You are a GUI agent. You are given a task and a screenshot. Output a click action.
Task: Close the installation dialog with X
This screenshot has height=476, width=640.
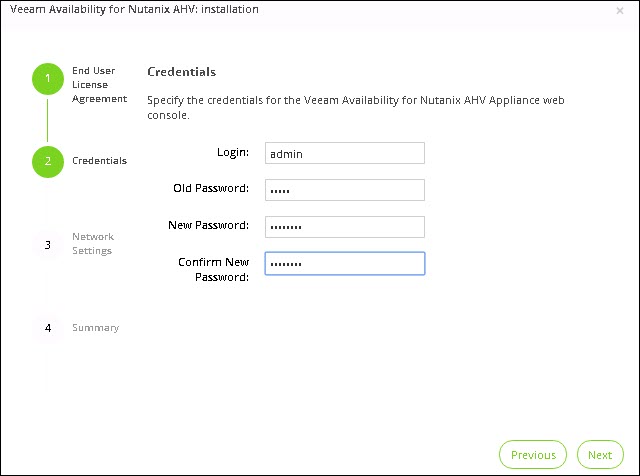coord(620,11)
